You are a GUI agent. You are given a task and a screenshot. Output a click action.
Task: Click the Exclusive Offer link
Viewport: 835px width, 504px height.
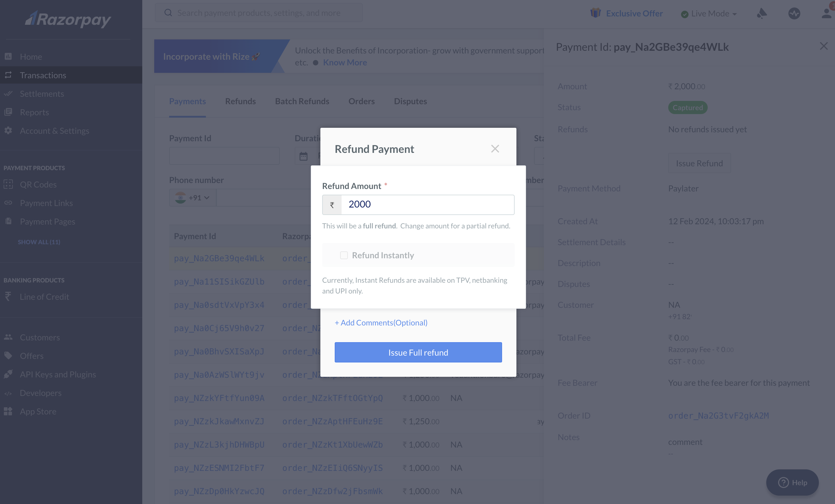(x=634, y=13)
